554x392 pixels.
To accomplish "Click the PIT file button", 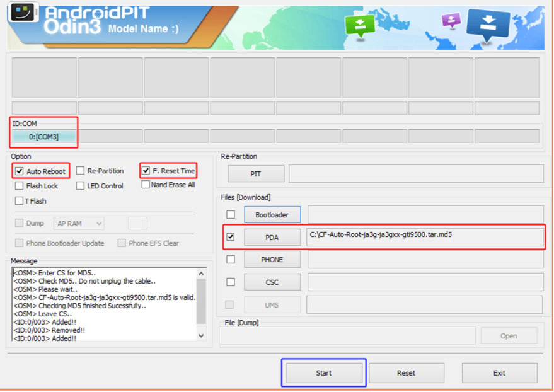I will [256, 174].
